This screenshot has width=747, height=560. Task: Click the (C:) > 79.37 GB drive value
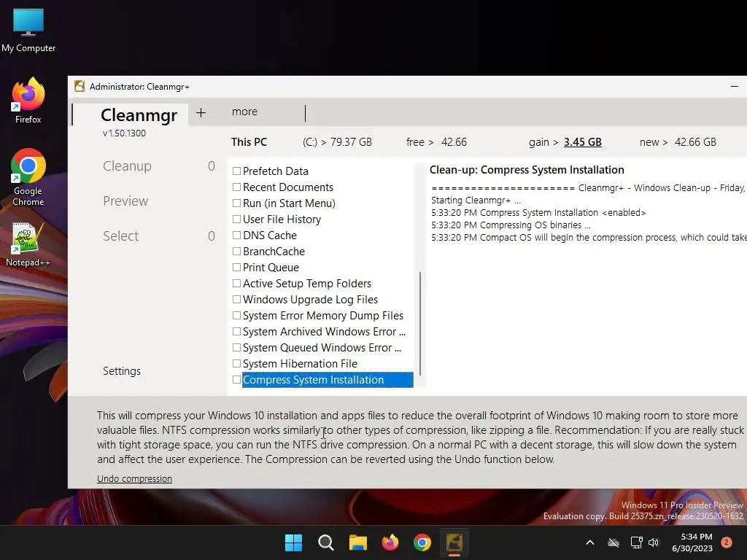[337, 142]
